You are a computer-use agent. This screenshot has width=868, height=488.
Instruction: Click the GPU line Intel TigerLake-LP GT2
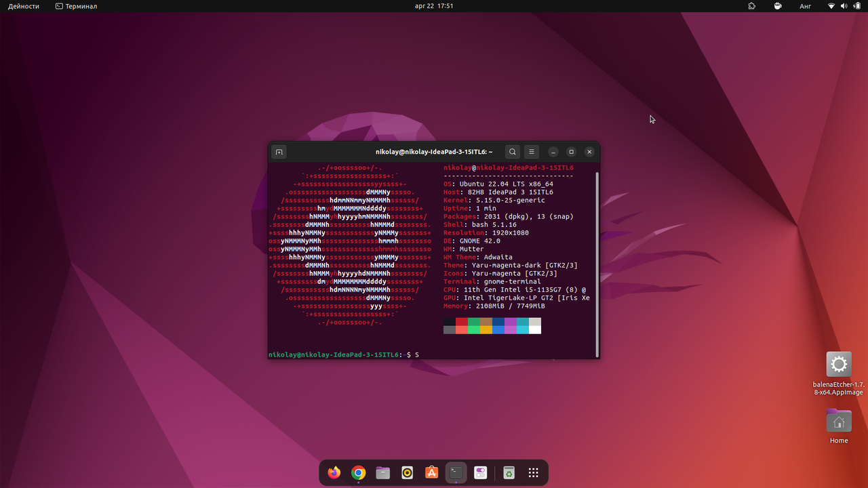[x=517, y=298]
